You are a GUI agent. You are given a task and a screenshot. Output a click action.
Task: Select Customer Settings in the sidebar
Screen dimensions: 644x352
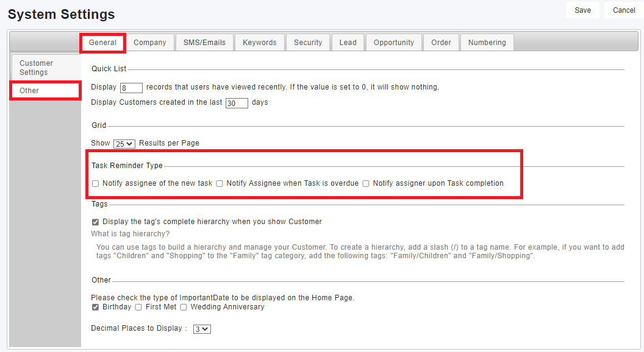37,68
